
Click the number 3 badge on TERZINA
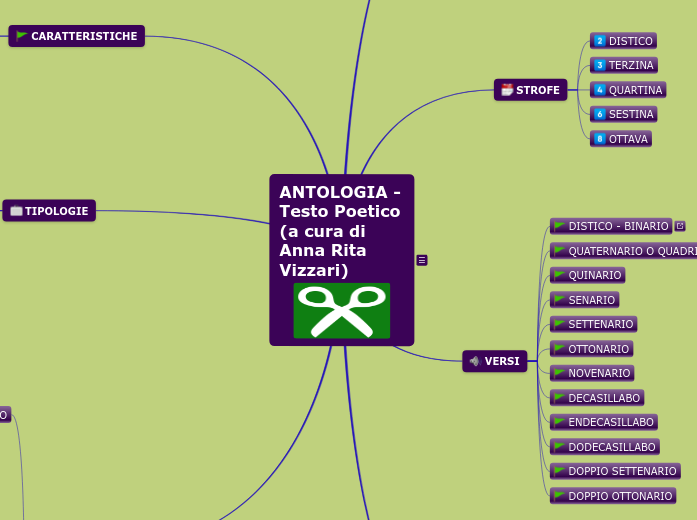pos(600,65)
